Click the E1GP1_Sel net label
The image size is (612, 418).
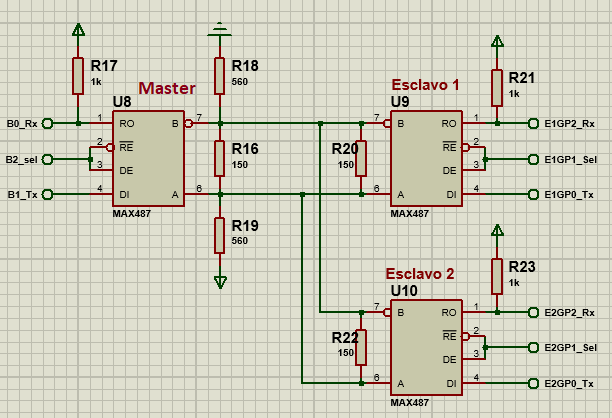pyautogui.click(x=571, y=160)
